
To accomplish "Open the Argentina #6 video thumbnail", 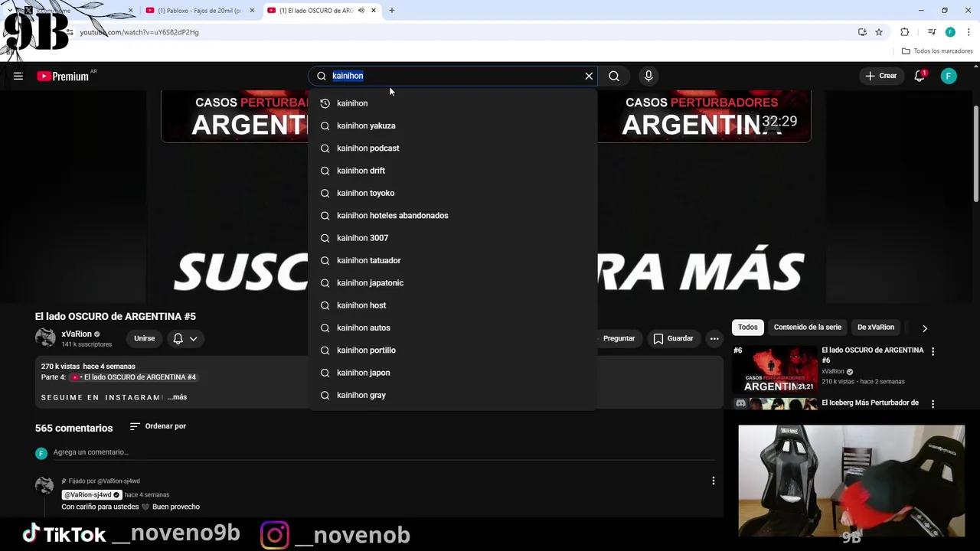I will [774, 370].
